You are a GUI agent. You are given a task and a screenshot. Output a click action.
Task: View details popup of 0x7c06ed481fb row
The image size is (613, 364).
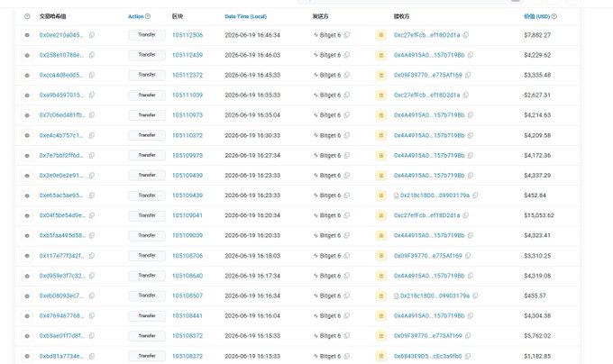[27, 115]
